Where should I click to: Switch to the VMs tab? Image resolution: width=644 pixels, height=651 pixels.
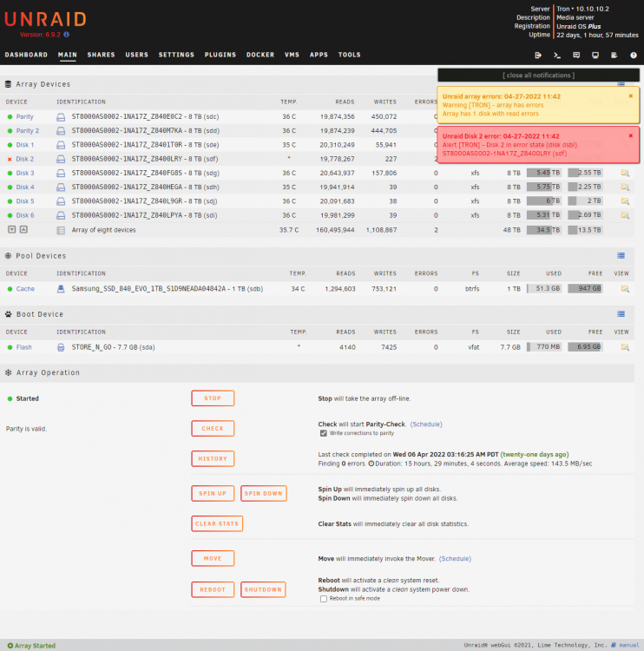click(x=292, y=55)
